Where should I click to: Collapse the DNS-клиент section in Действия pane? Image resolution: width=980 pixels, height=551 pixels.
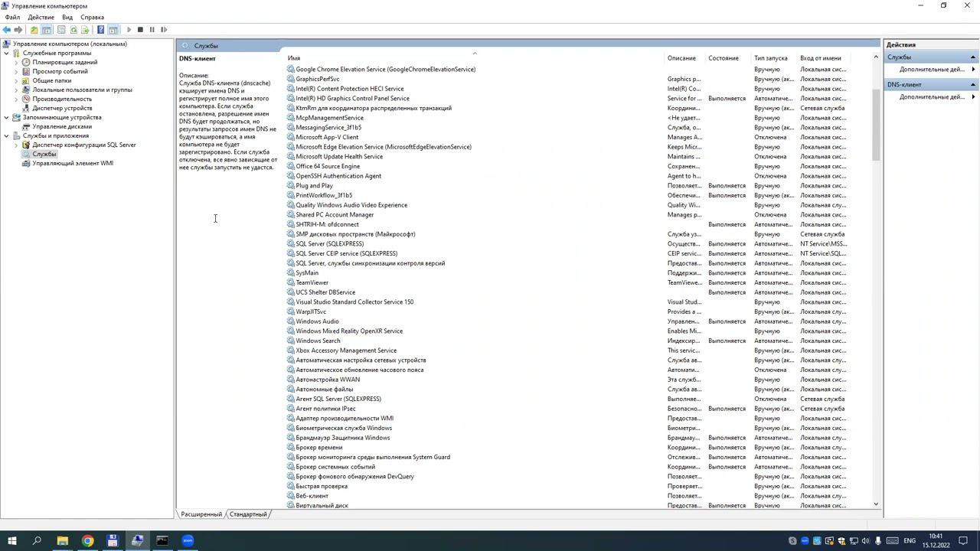tap(973, 85)
